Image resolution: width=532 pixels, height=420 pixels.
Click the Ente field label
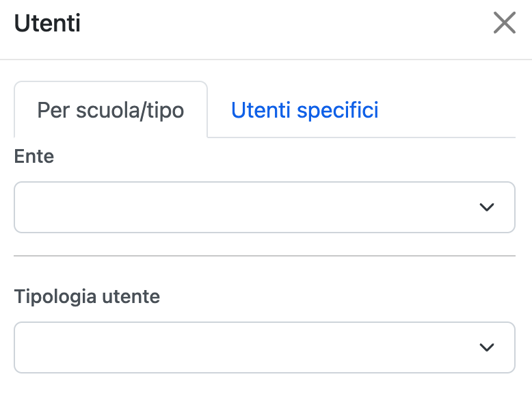(x=34, y=157)
